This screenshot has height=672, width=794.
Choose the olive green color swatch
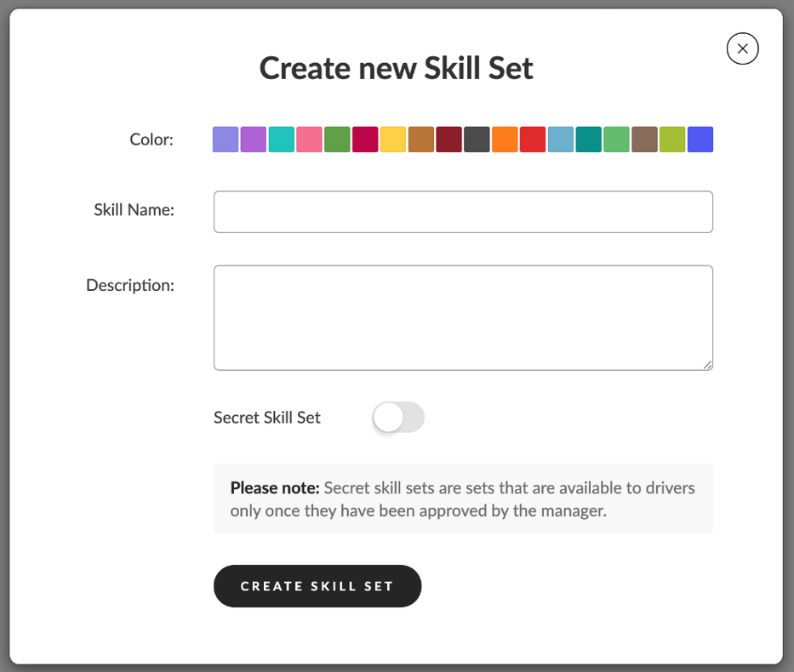(x=672, y=139)
